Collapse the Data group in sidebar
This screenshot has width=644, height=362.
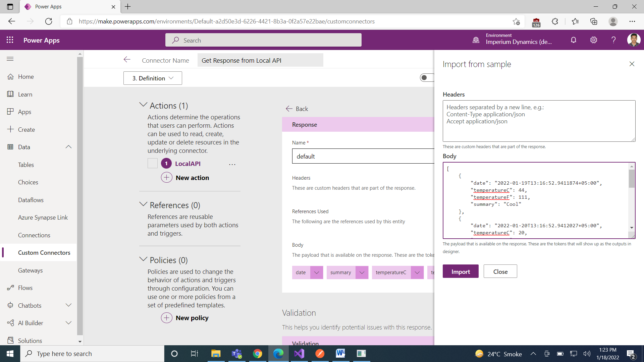(68, 147)
